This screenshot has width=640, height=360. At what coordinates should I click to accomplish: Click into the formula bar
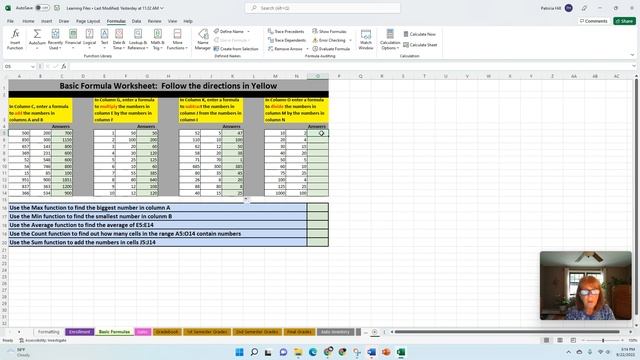tap(349, 66)
